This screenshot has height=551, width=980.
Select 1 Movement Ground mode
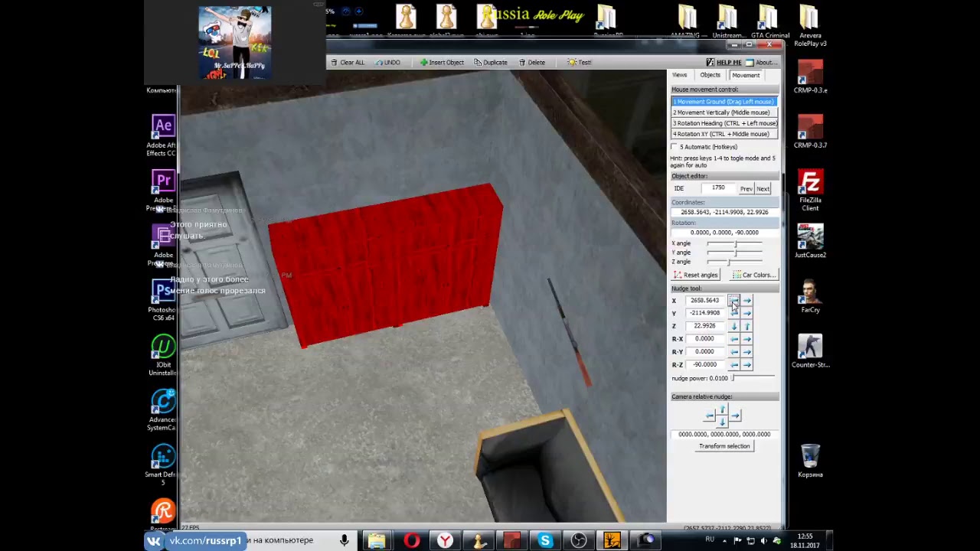pos(724,102)
